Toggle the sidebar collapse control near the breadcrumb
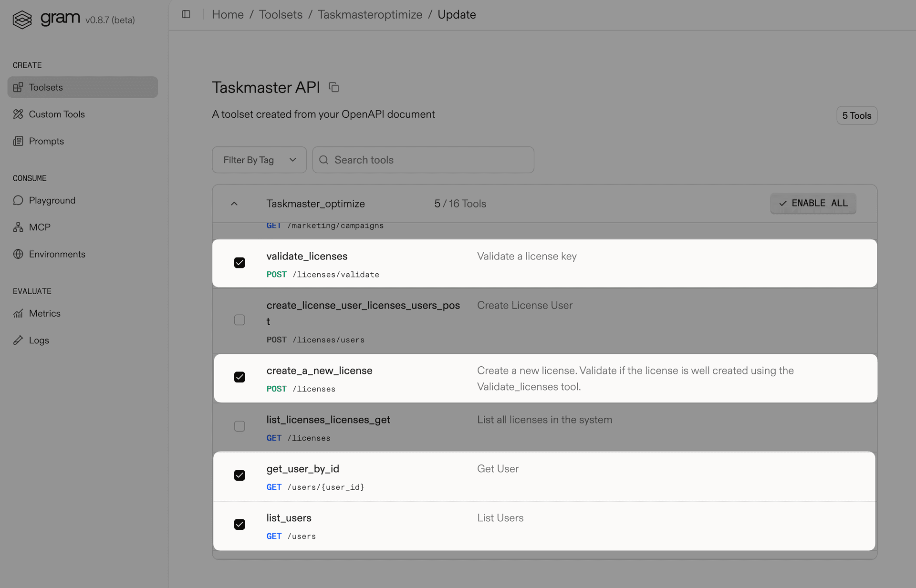This screenshot has height=588, width=916. 186,14
